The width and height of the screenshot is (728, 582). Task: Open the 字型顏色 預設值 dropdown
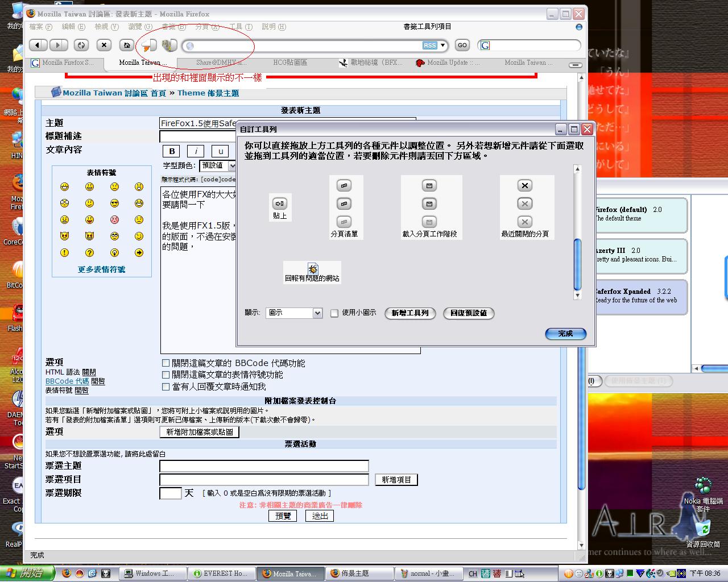[x=218, y=166]
